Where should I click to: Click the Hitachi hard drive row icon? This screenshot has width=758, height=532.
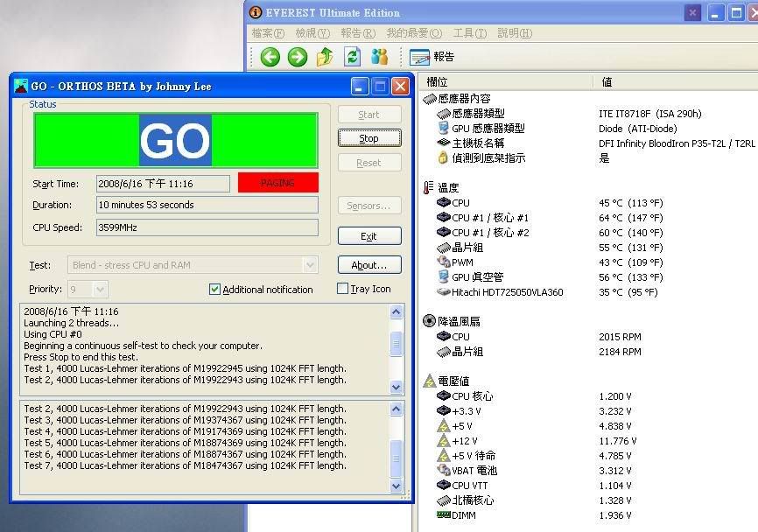tap(443, 292)
